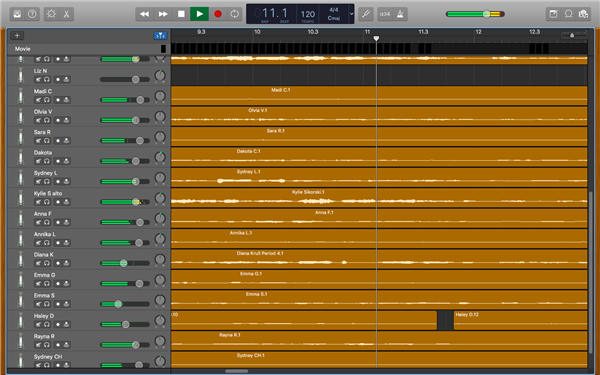Record-enable the Sydney L track
This screenshot has height=375, width=600.
58,181
